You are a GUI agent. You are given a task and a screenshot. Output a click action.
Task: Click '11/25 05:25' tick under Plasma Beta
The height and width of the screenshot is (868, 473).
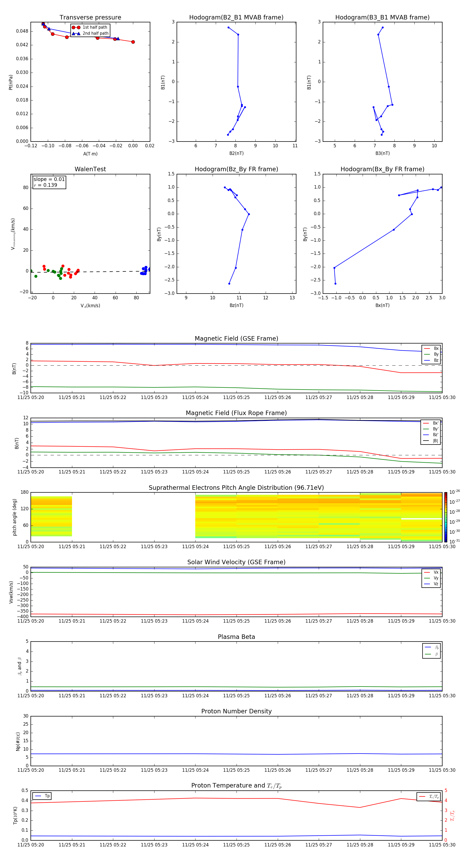[x=236, y=695]
